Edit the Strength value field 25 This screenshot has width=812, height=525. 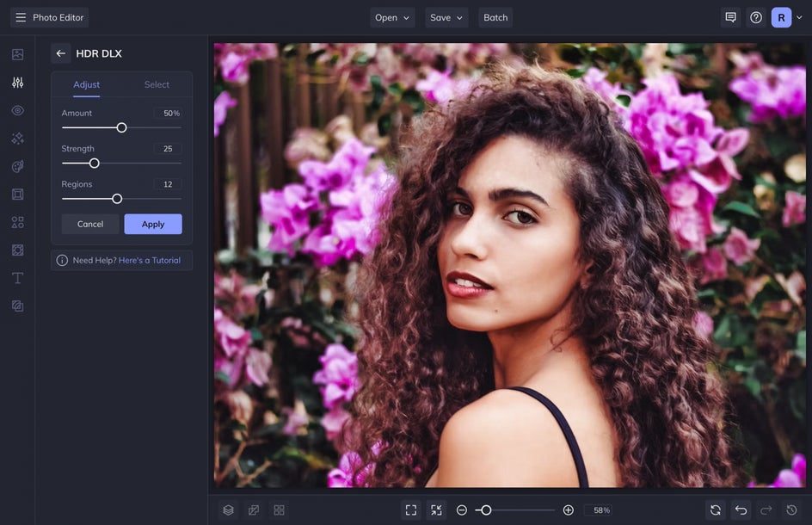[168, 149]
